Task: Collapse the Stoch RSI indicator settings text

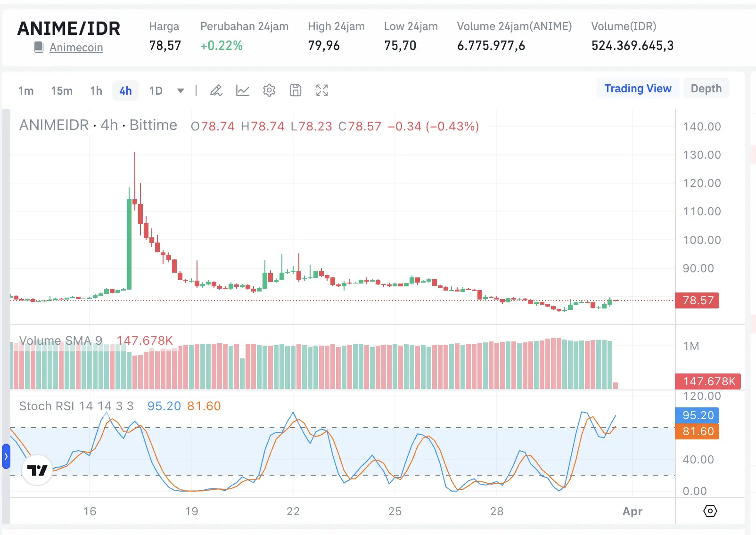Action: tap(75, 405)
